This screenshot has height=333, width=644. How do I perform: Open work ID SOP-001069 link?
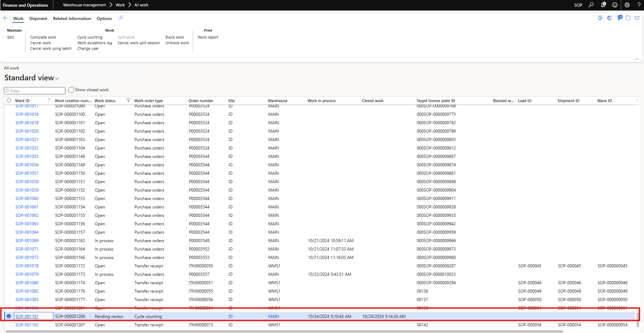pos(27,241)
